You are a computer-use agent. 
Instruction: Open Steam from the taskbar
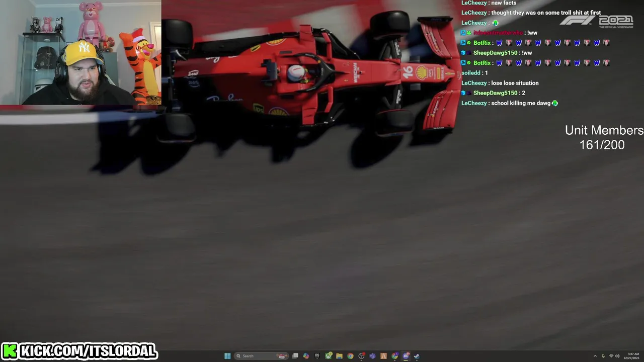point(417,356)
